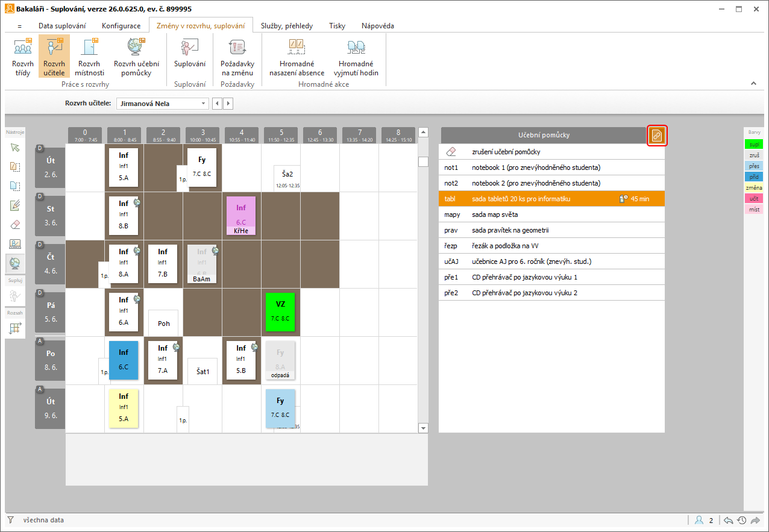Image resolution: width=769 pixels, height=532 pixels.
Task: Open the Konfigurace tab
Action: click(121, 26)
